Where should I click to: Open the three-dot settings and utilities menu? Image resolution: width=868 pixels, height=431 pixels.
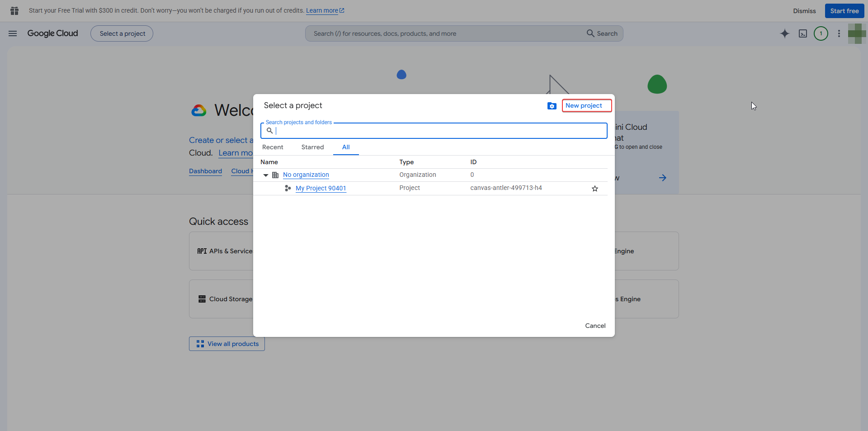click(839, 33)
